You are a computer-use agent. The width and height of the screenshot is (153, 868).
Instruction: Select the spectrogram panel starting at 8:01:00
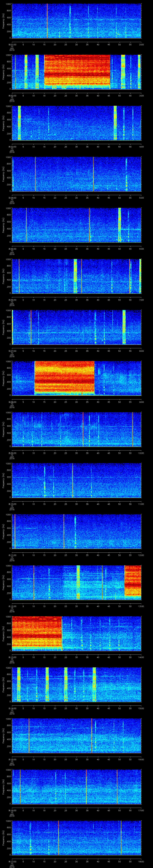76,21
